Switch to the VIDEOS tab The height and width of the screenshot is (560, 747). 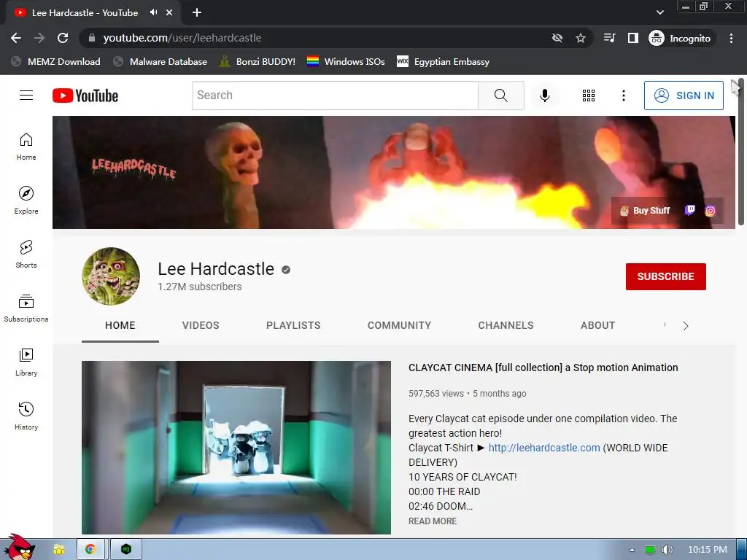[x=201, y=325]
